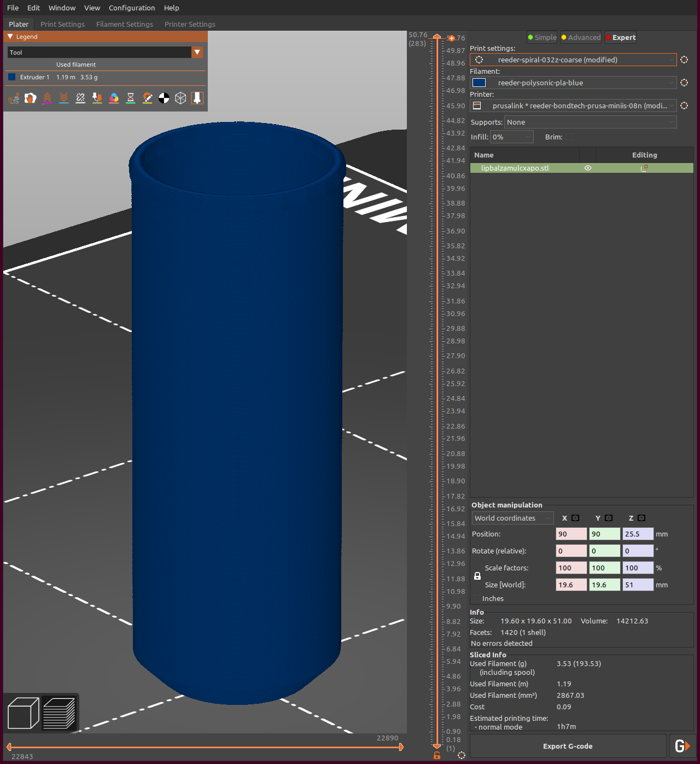Toggle seams display in the legend toolbar
Viewport: 700px width, 764px height.
click(x=80, y=98)
